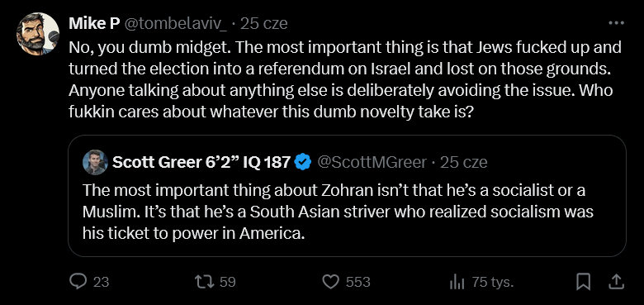
Task: Click the retweet arrows icon
Action: tap(204, 282)
